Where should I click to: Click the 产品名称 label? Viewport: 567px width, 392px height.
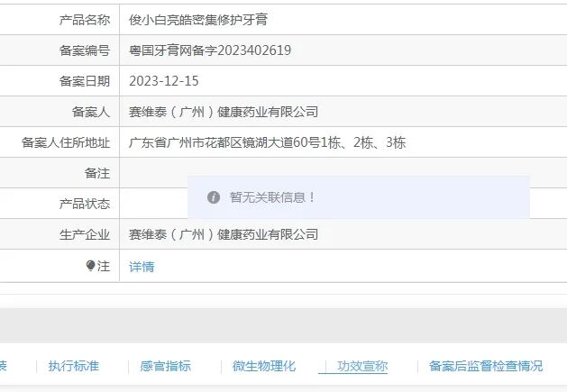tap(85, 20)
